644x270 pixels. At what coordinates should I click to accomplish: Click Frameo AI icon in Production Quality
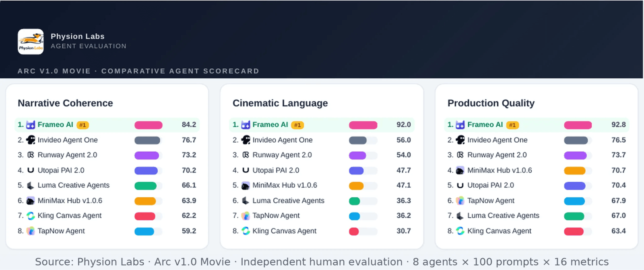pyautogui.click(x=460, y=125)
